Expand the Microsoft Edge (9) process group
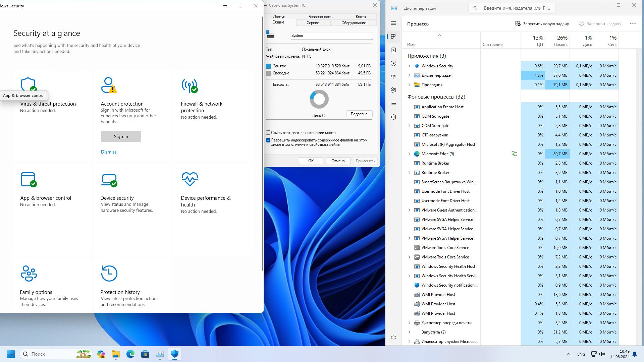This screenshot has width=644, height=362. pos(409,154)
